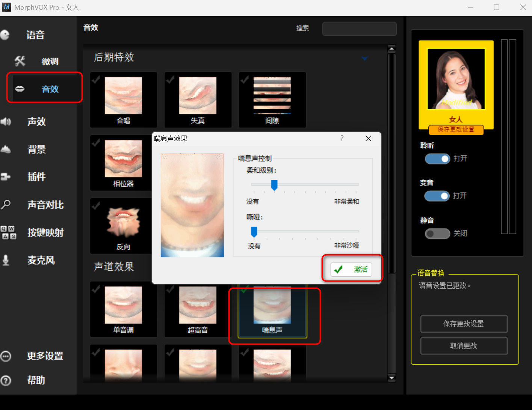Click scrollbar up arrow in effects list

[x=391, y=49]
